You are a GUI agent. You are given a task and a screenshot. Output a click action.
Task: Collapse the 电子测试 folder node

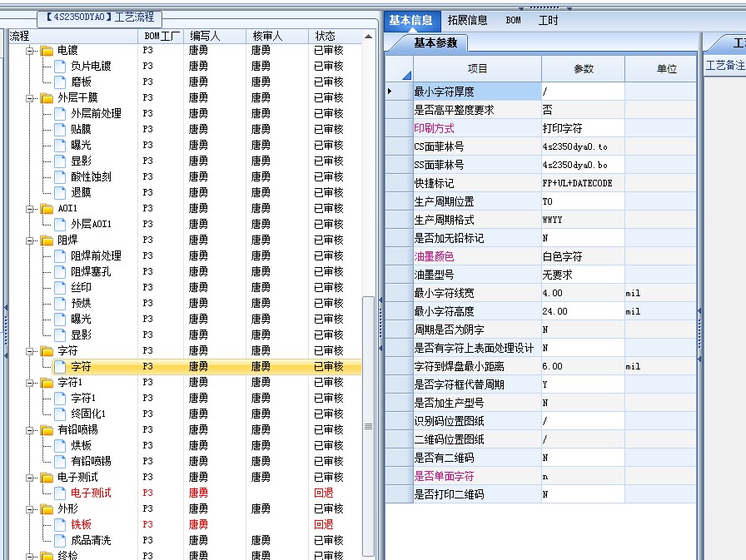tap(29, 478)
